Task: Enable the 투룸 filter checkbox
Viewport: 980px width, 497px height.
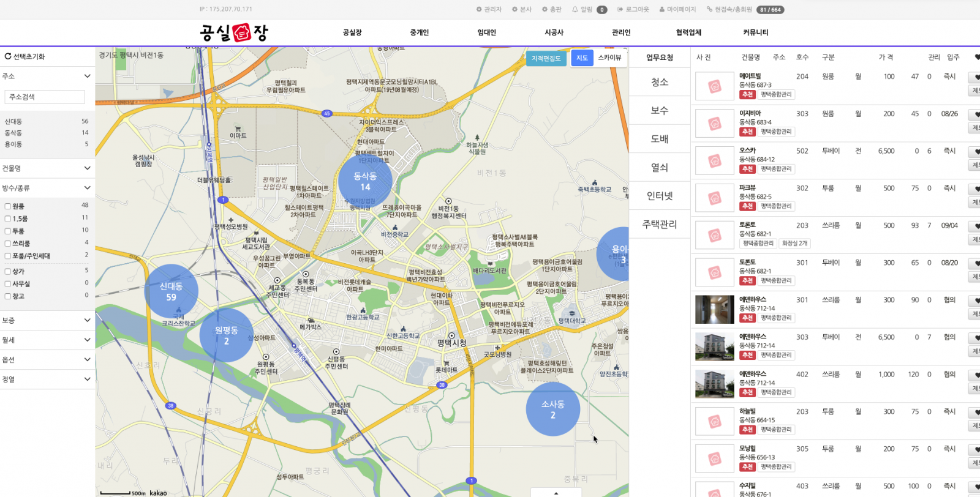Action: (x=8, y=231)
